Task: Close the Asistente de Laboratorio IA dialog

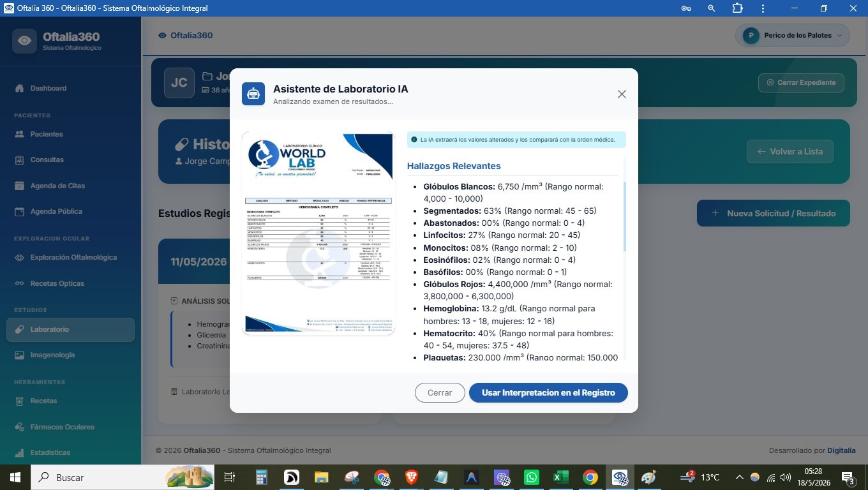Action: 622,94
